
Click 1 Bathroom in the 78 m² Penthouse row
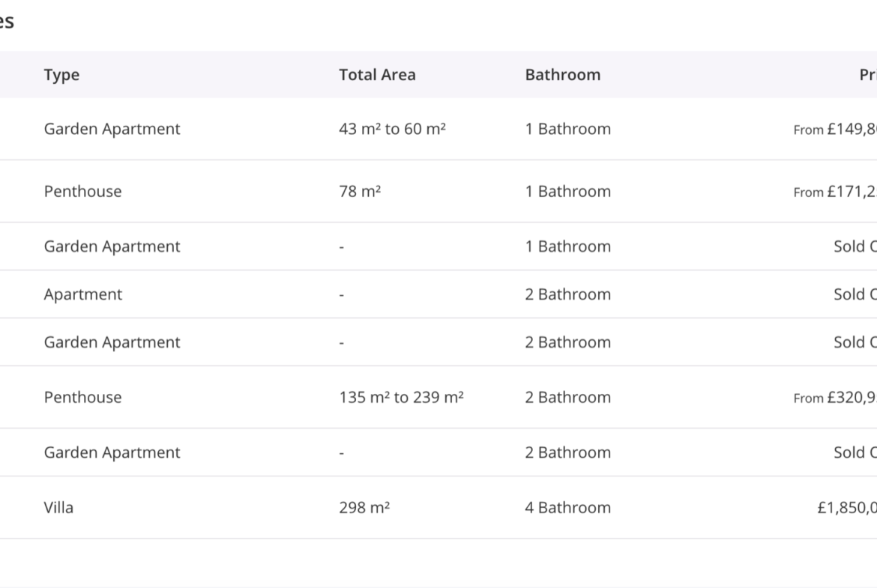point(567,191)
